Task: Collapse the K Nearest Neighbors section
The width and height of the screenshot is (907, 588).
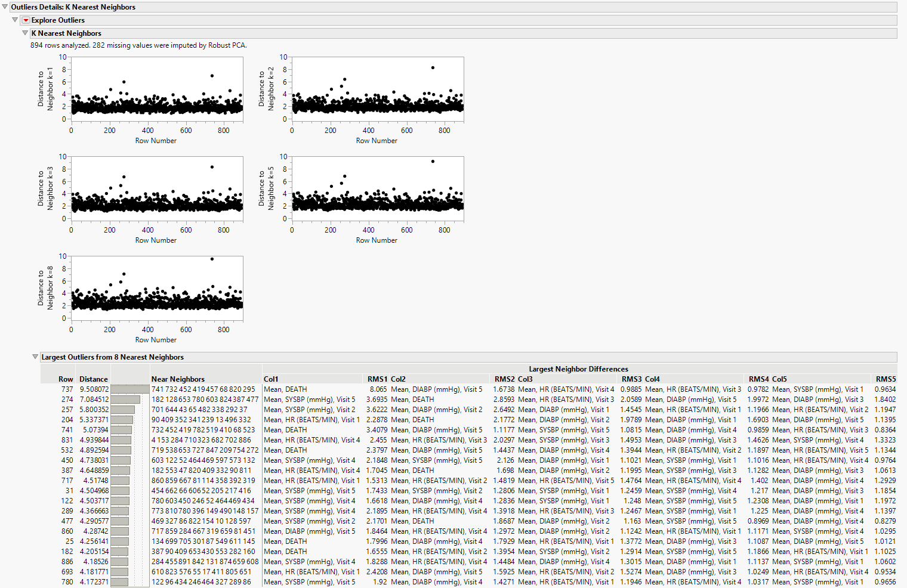Action: point(25,33)
